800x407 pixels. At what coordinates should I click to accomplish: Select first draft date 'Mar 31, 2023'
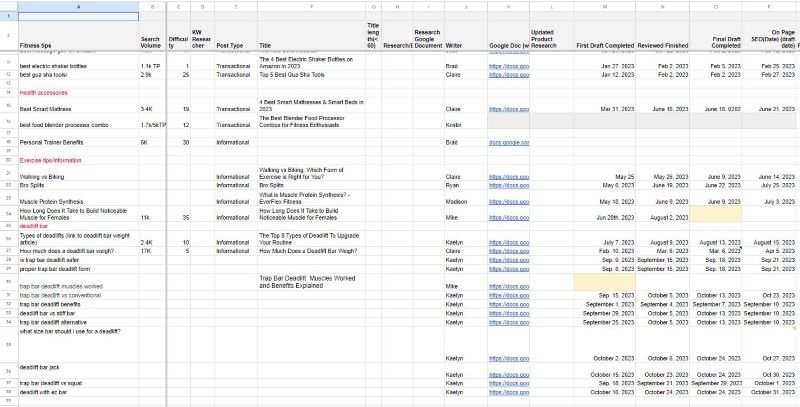point(605,106)
